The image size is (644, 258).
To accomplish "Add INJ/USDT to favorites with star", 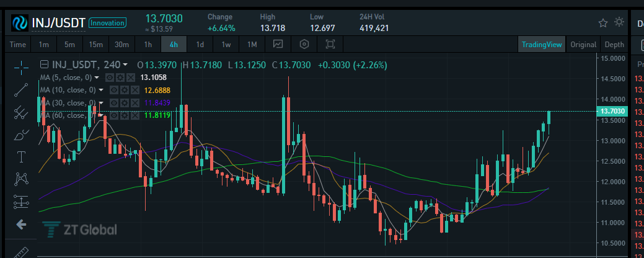I will pos(603,22).
